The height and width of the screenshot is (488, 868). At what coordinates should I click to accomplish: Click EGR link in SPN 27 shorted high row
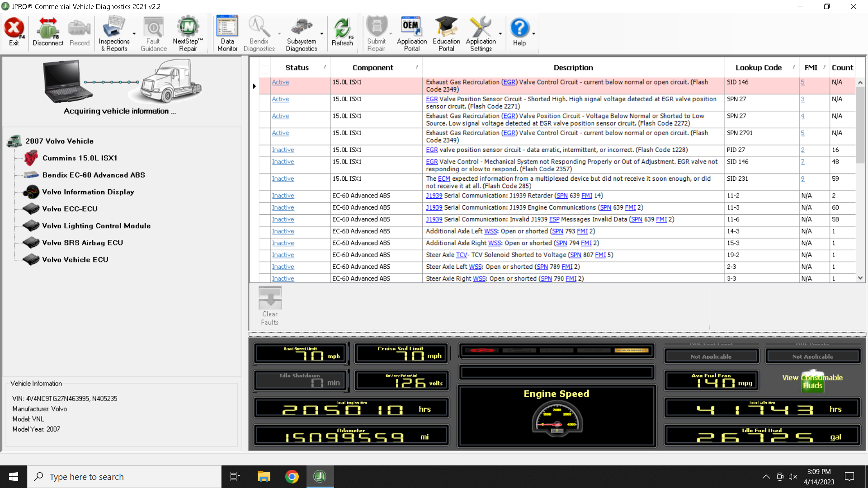tap(432, 99)
